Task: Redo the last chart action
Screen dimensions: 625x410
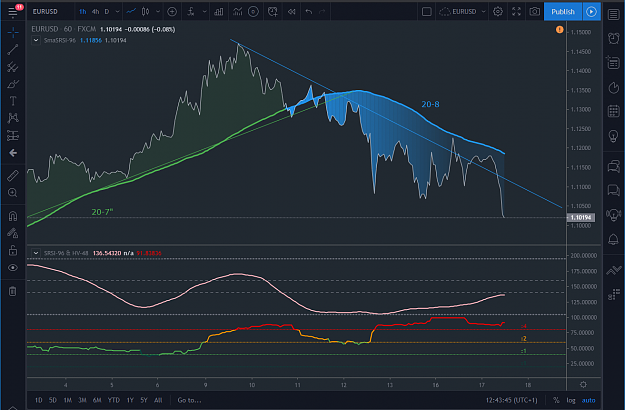Action: pos(322,12)
